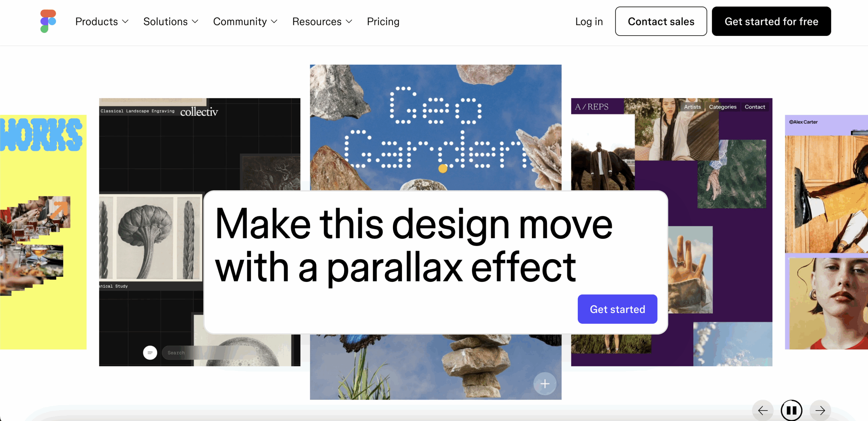Expand the Solutions dropdown menu

(171, 21)
